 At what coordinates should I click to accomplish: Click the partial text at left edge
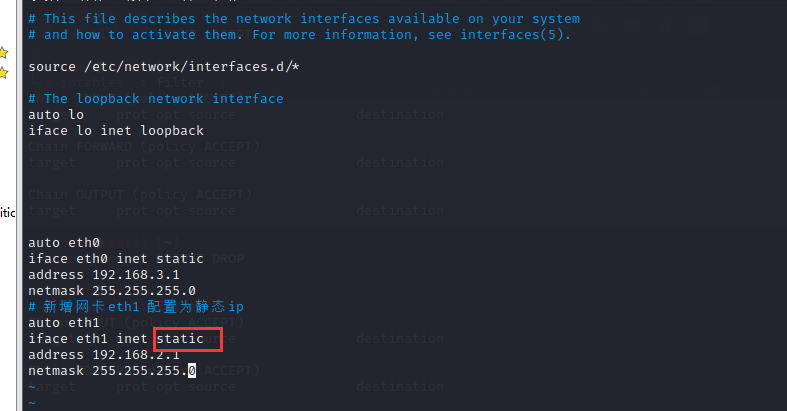point(6,211)
